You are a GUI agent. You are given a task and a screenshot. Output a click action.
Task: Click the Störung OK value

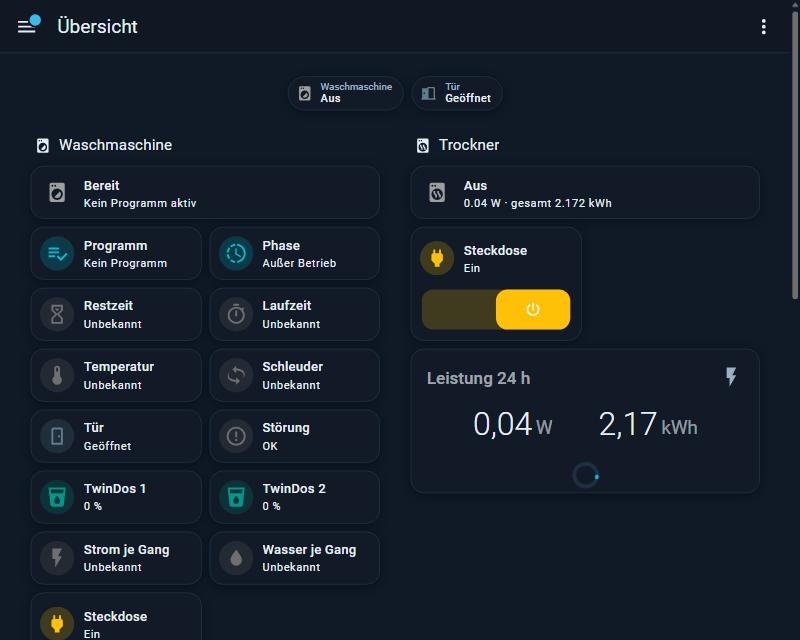click(x=270, y=446)
